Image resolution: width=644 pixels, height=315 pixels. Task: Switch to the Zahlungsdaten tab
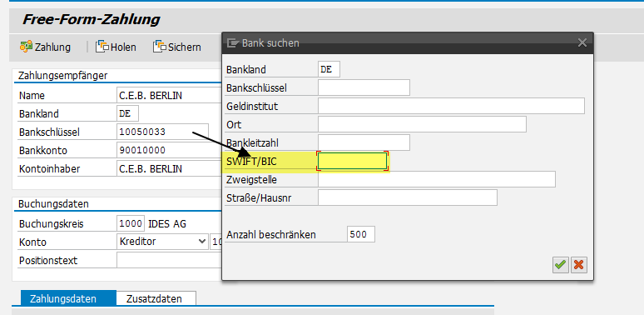pyautogui.click(x=68, y=298)
